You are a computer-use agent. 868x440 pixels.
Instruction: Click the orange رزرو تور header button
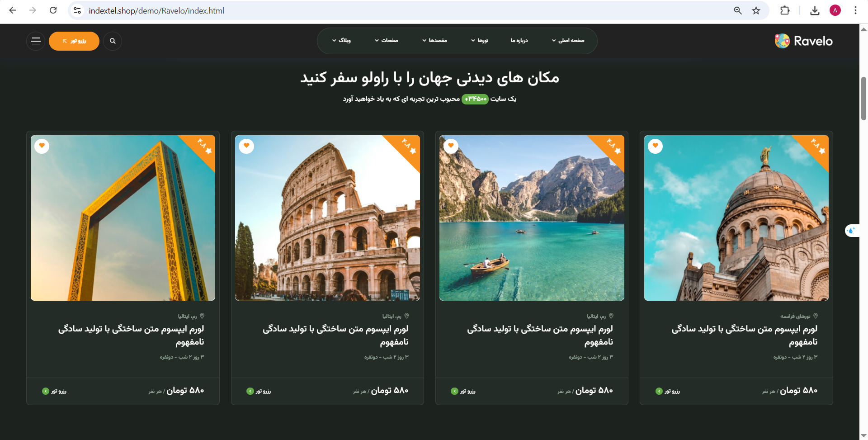pos(74,41)
